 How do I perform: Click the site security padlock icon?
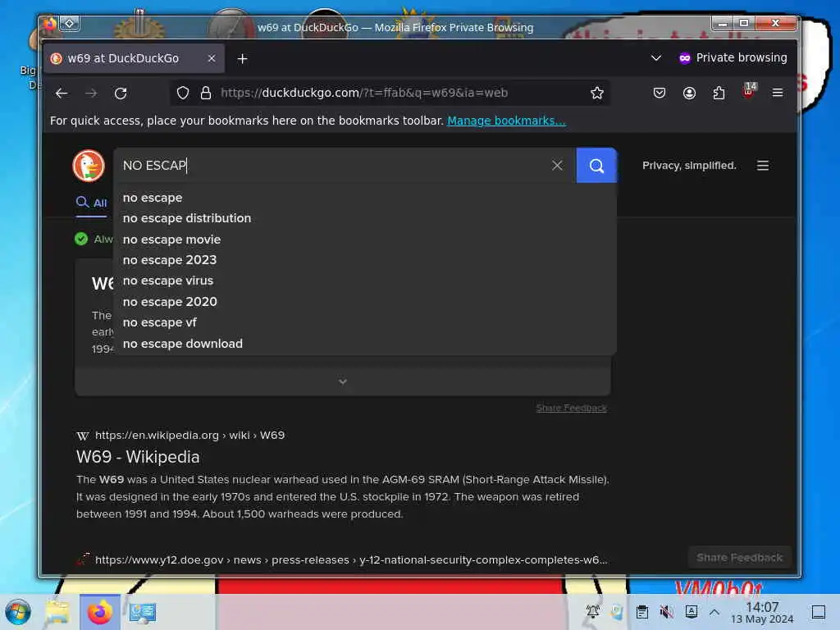click(206, 94)
